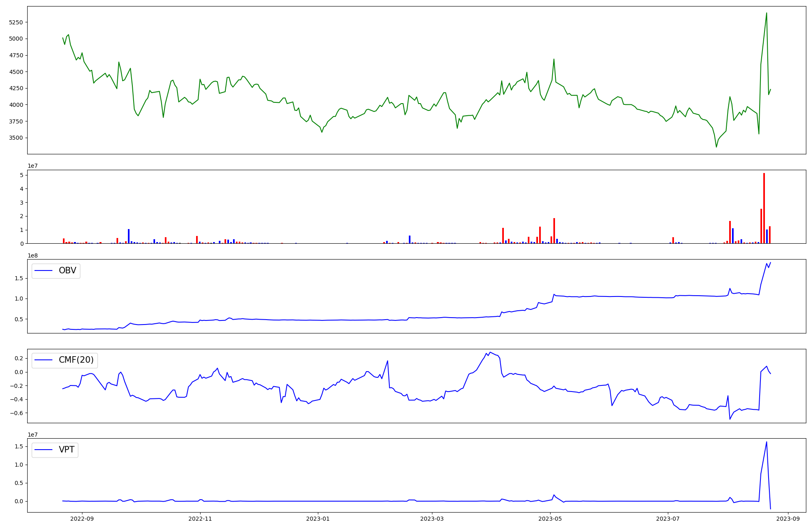Screen dimensions: 812x528
Task: Click the 2023-01 x-axis date label
Action: click(x=318, y=518)
